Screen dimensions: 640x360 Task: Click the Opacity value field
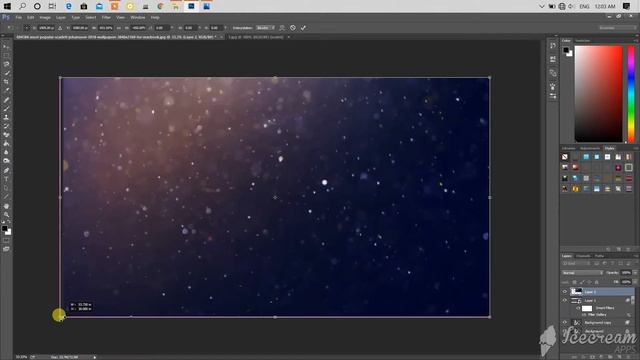(626, 273)
